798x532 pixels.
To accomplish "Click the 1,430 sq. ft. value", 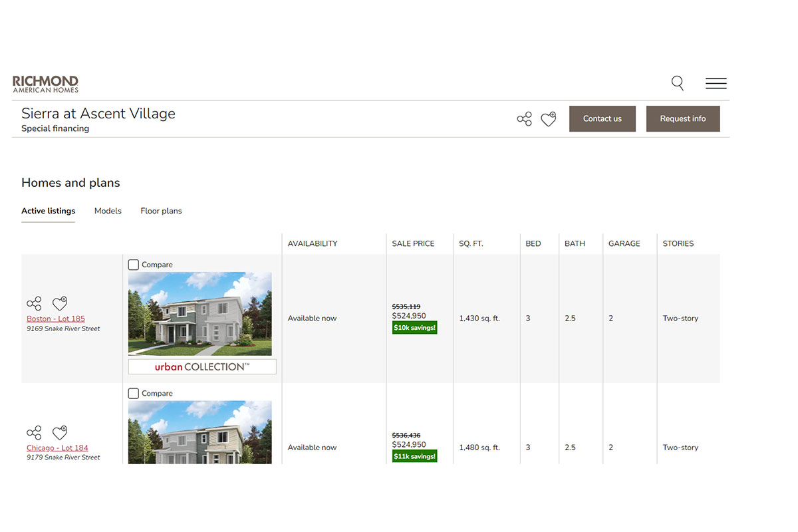I will [479, 319].
